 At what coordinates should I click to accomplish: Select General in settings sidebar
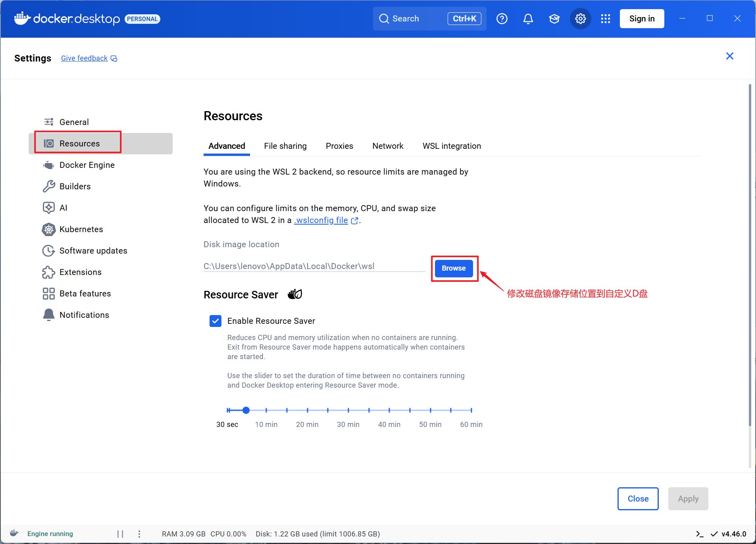pyautogui.click(x=100, y=122)
